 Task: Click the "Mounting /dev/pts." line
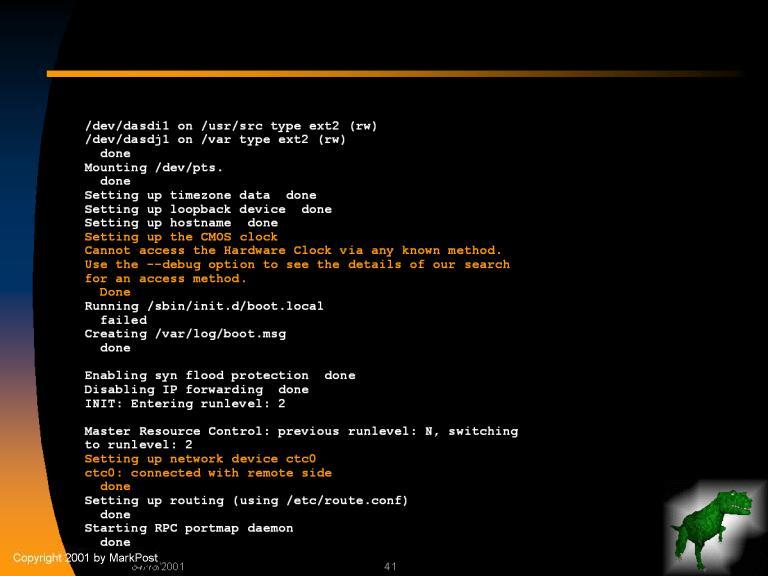point(153,168)
